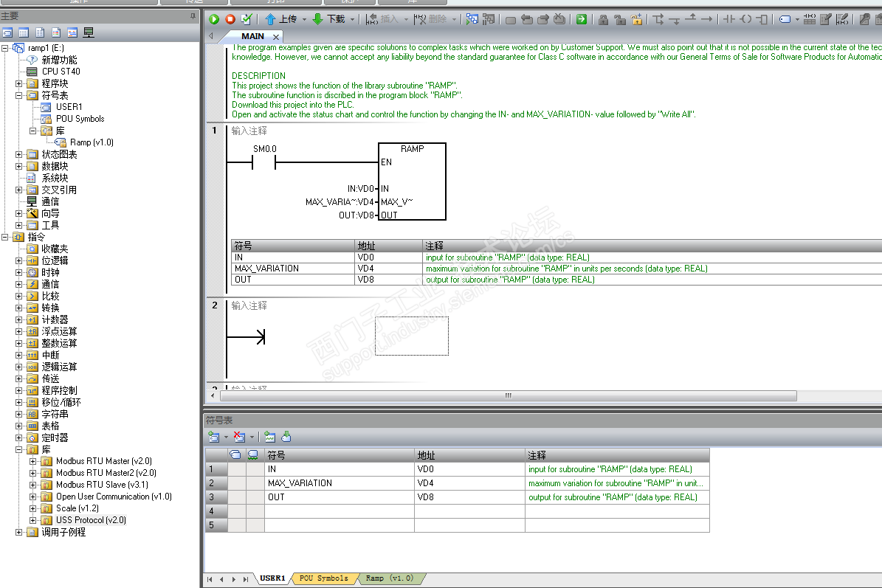Select Ramp (v1.0) library symbol table
Viewport: 882px width, 588px height.
[91, 142]
